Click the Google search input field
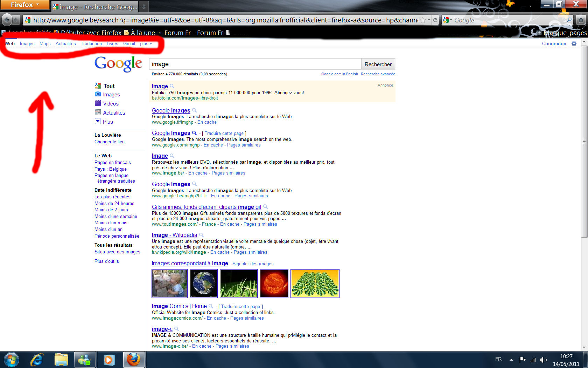This screenshot has width=588, height=368. [x=255, y=64]
